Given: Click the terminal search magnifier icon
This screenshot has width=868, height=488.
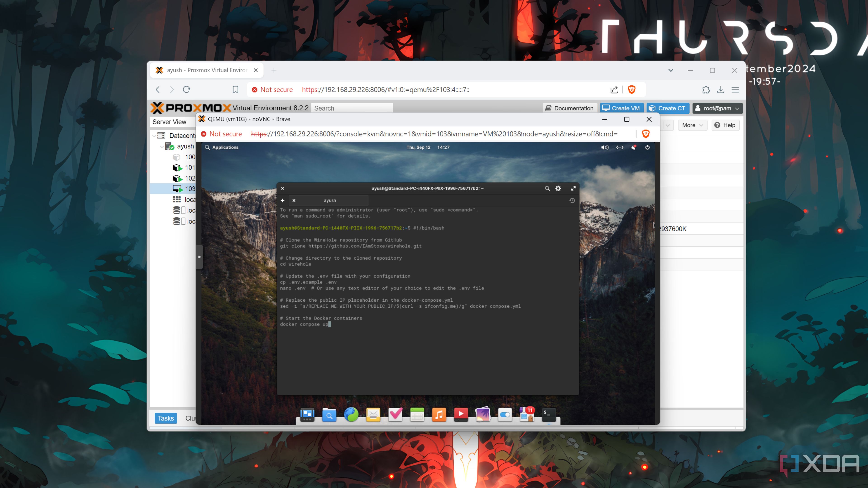Looking at the screenshot, I should coord(547,188).
